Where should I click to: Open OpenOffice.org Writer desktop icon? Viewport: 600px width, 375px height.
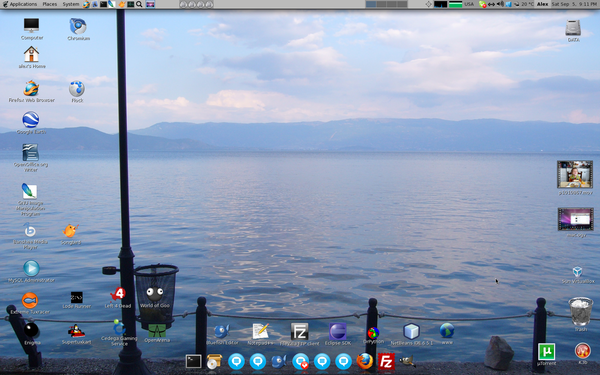coord(30,152)
